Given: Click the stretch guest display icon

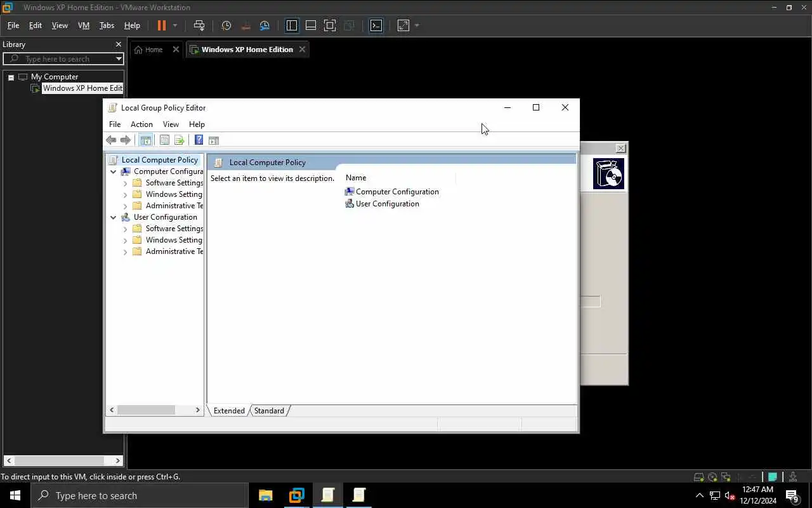Looking at the screenshot, I should click(x=403, y=25).
